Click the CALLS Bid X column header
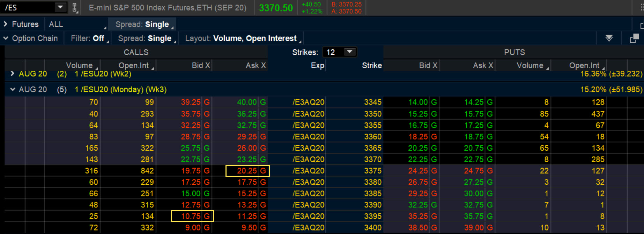The height and width of the screenshot is (234, 644). point(201,65)
